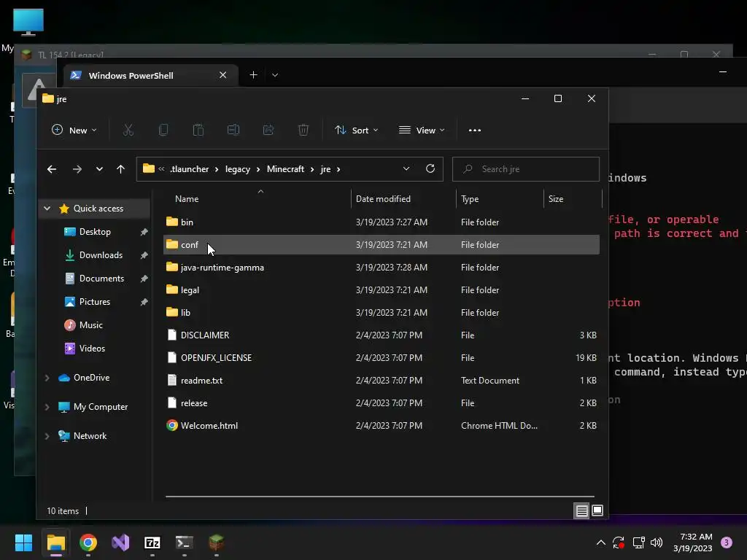Select Pictures in Quick access

pos(94,302)
